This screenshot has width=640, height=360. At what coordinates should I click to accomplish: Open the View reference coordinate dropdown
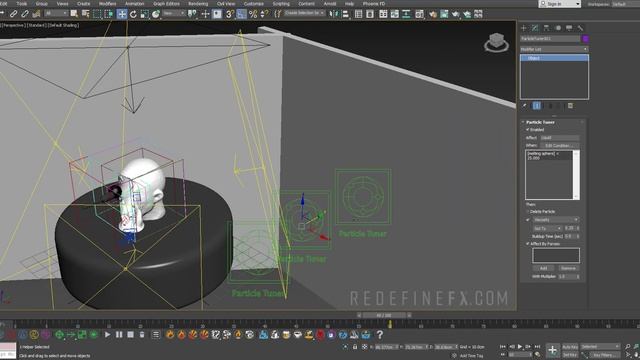click(173, 14)
